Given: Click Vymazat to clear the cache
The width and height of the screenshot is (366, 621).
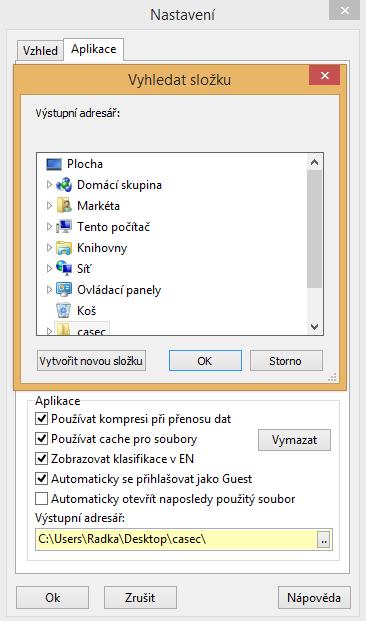Looking at the screenshot, I should click(294, 440).
